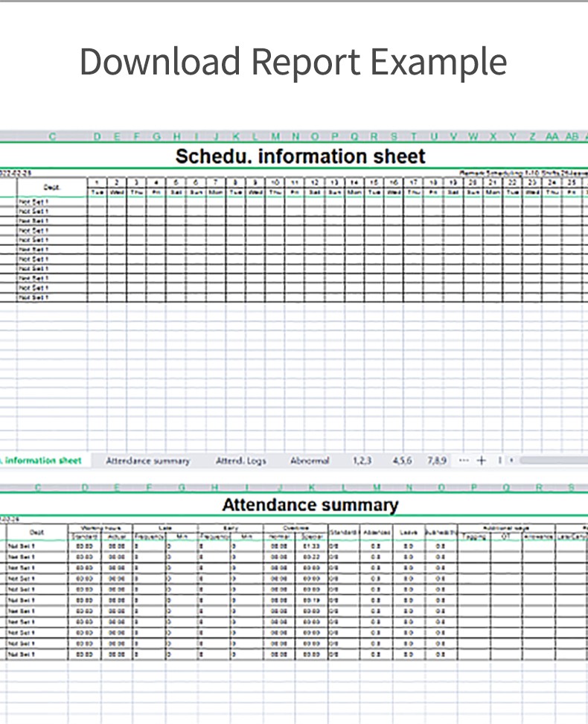This screenshot has height=724, width=588.
Task: Click the add new sheet plus icon
Action: [481, 460]
